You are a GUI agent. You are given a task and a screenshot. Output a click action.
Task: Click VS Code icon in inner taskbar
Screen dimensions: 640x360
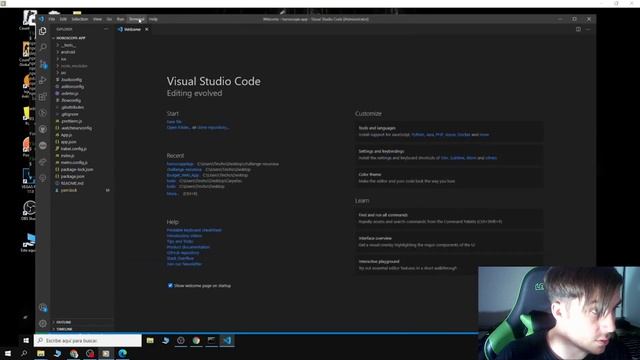tap(227, 340)
